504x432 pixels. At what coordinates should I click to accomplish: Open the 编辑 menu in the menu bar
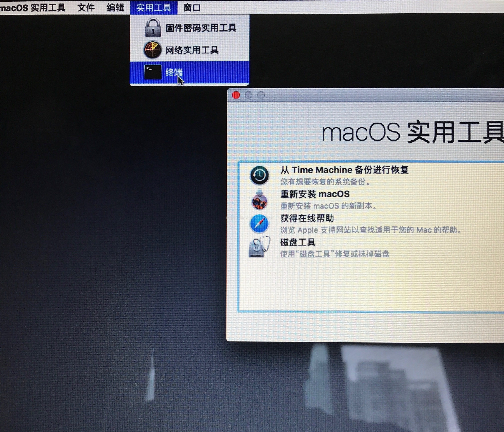pos(115,8)
